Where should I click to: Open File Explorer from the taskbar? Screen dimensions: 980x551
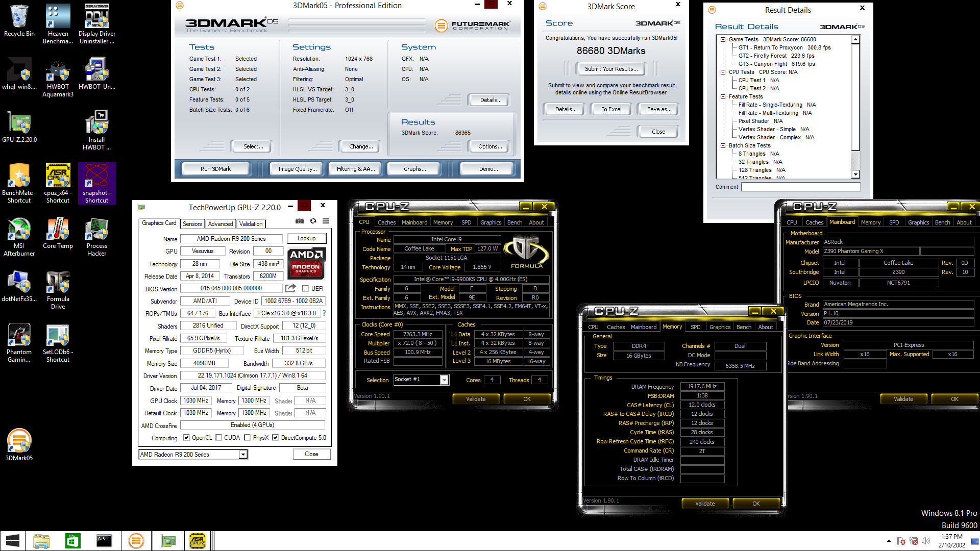point(41,541)
